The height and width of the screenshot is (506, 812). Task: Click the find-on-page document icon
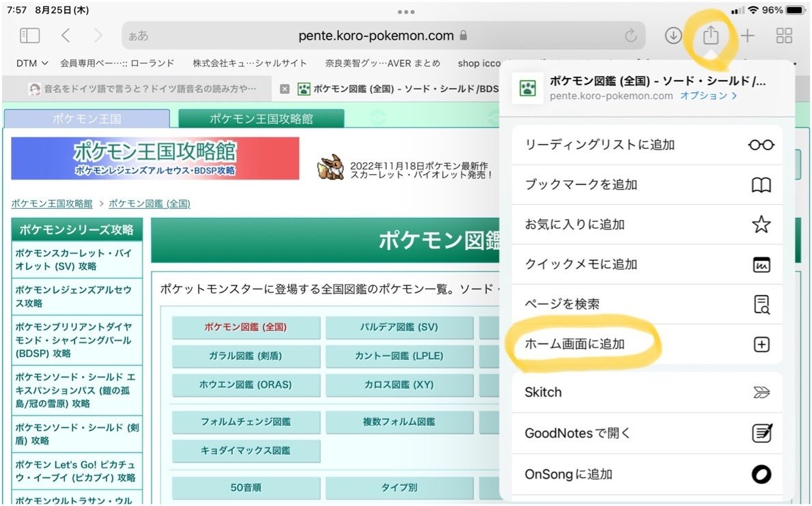point(761,304)
